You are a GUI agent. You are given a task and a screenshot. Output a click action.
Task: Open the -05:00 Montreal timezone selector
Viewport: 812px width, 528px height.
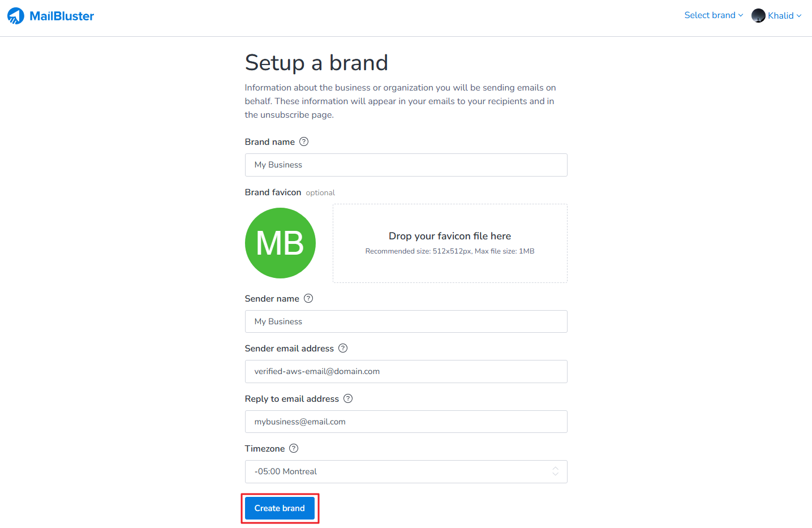[396, 471]
